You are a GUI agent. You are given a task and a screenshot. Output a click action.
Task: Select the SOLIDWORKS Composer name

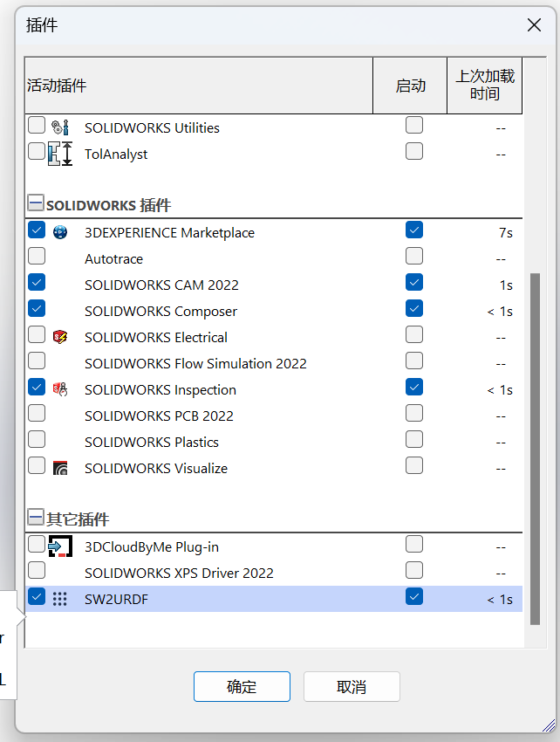click(160, 312)
